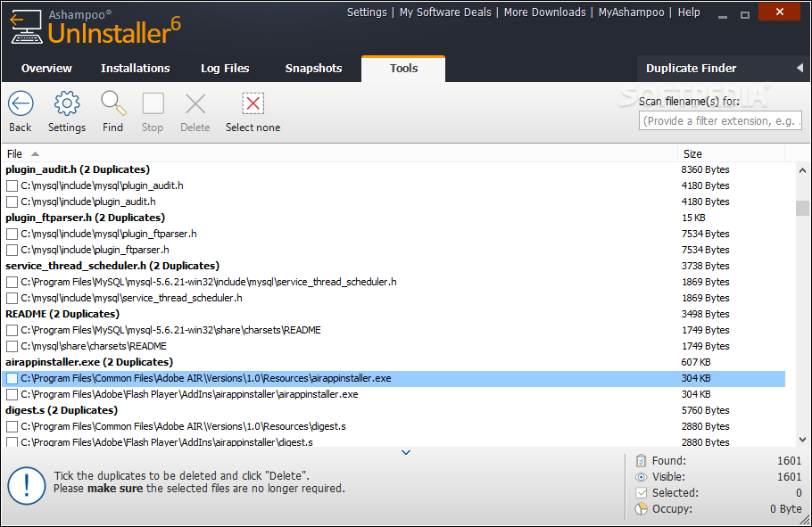The image size is (812, 527).
Task: Click the scan filename filter input field
Action: point(720,120)
